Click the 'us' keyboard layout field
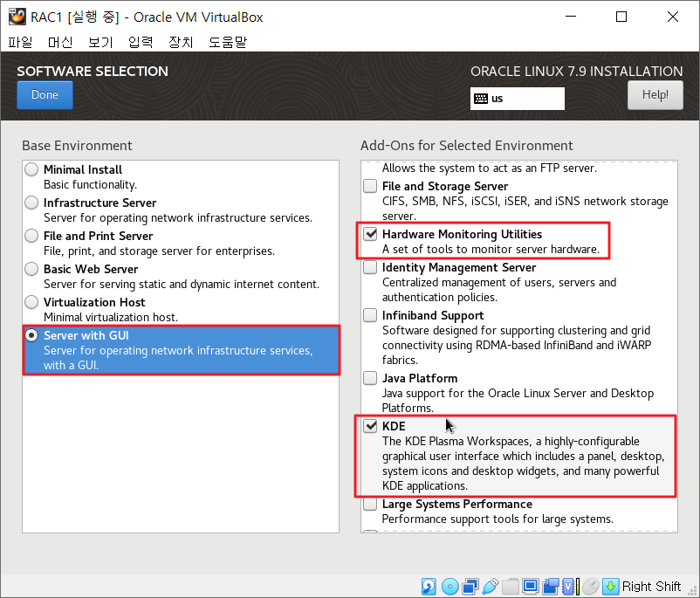This screenshot has width=700, height=598. click(x=517, y=99)
